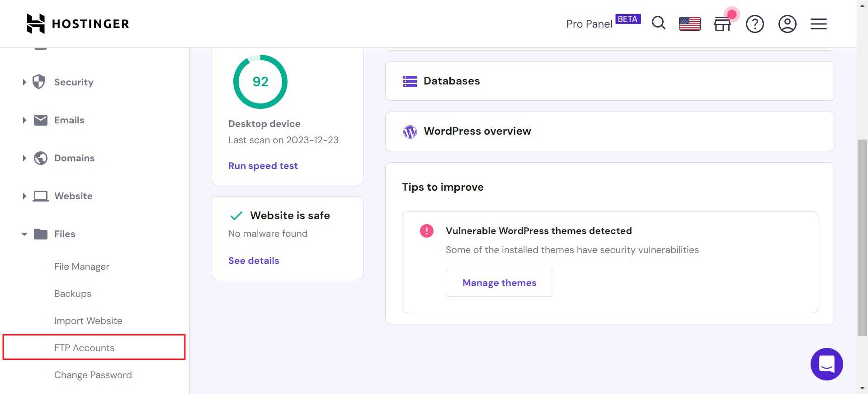Open the marketplace store icon
The image size is (868, 394).
722,23
